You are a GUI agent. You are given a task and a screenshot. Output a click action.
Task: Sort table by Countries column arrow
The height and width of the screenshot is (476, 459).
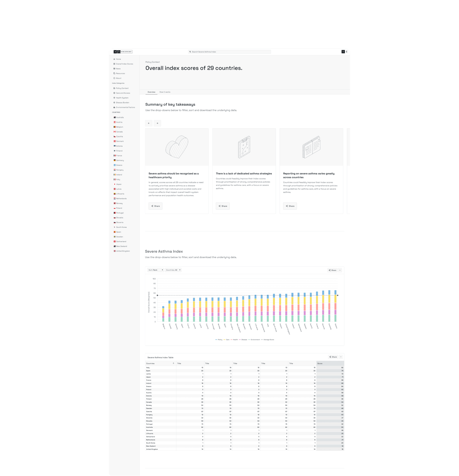(x=173, y=364)
